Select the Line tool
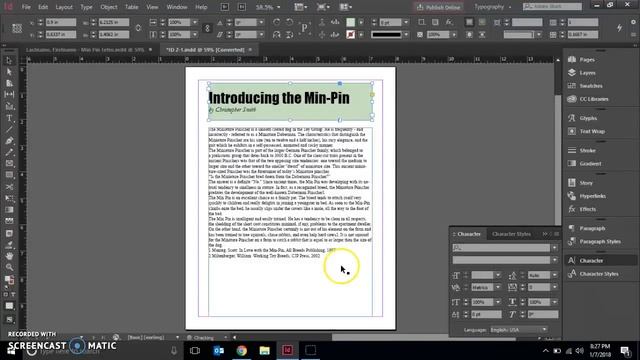 (x=9, y=129)
